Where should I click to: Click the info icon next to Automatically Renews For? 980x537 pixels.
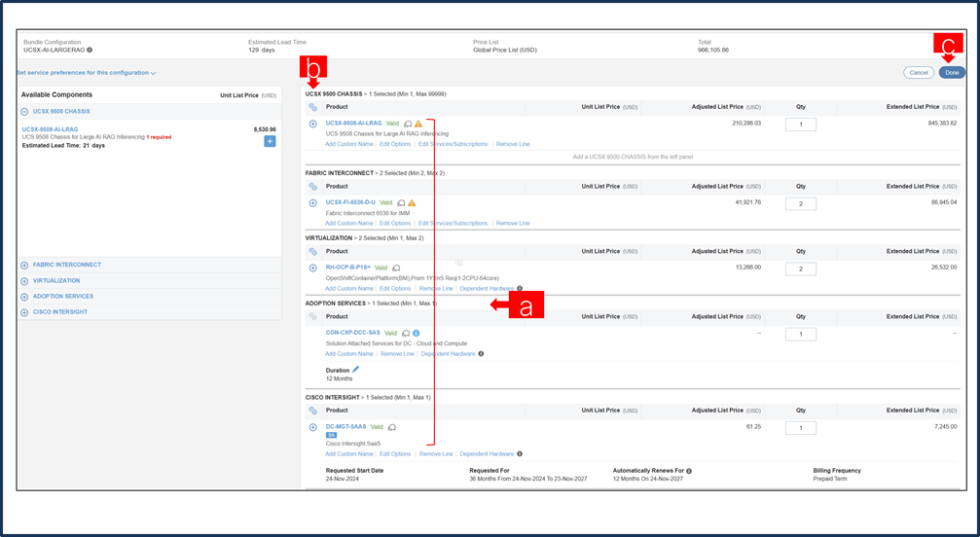click(689, 471)
